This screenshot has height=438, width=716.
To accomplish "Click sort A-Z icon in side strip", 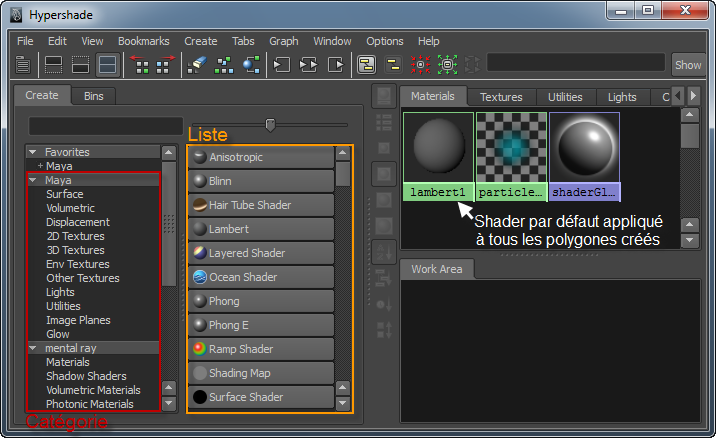I will click(384, 252).
